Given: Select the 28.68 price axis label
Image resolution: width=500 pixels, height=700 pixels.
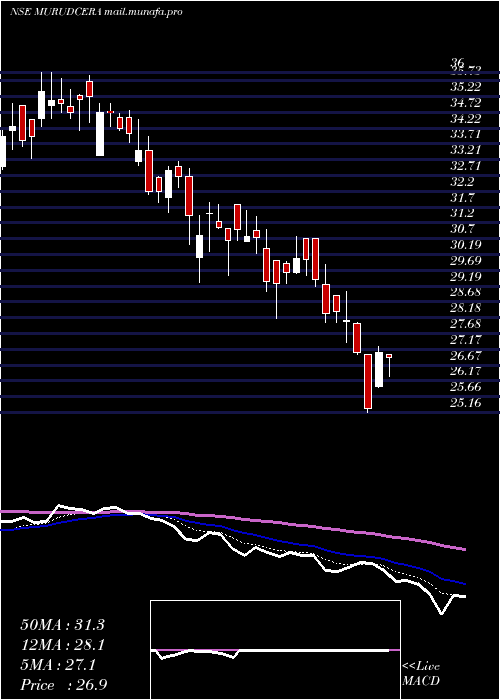Looking at the screenshot, I should 466,292.
